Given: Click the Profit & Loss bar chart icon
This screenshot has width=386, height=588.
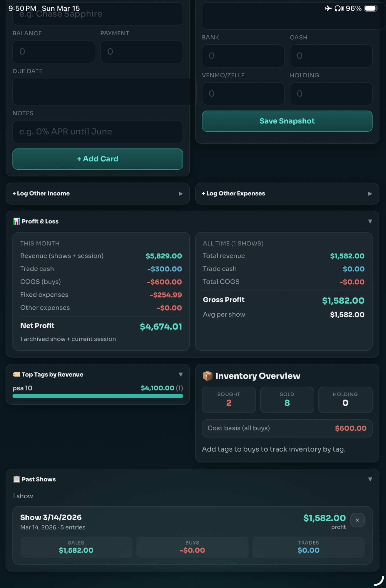Looking at the screenshot, I should [16, 221].
